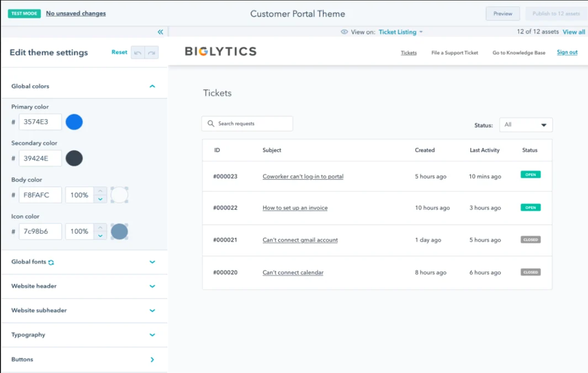Image resolution: width=588 pixels, height=373 pixels.
Task: Click the eye icon beside View on
Action: click(345, 32)
